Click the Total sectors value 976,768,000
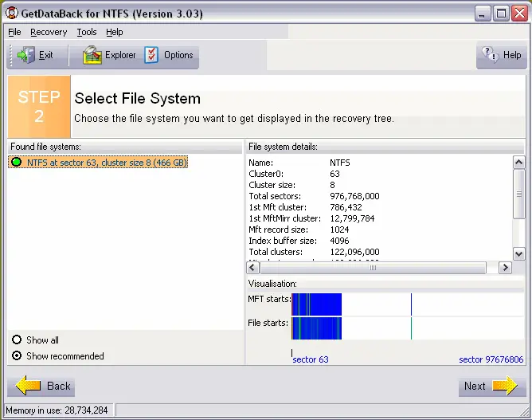532x420 pixels. pyautogui.click(x=354, y=196)
